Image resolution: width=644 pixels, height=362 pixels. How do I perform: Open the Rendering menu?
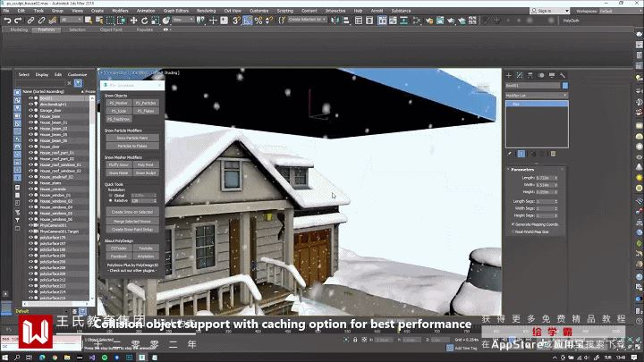click(x=207, y=11)
